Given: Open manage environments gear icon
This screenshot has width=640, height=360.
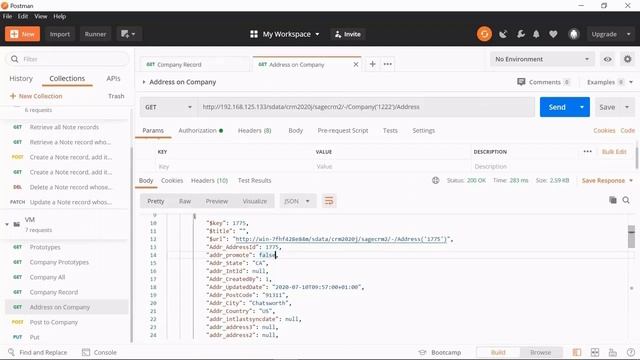Looking at the screenshot, I should click(x=627, y=59).
